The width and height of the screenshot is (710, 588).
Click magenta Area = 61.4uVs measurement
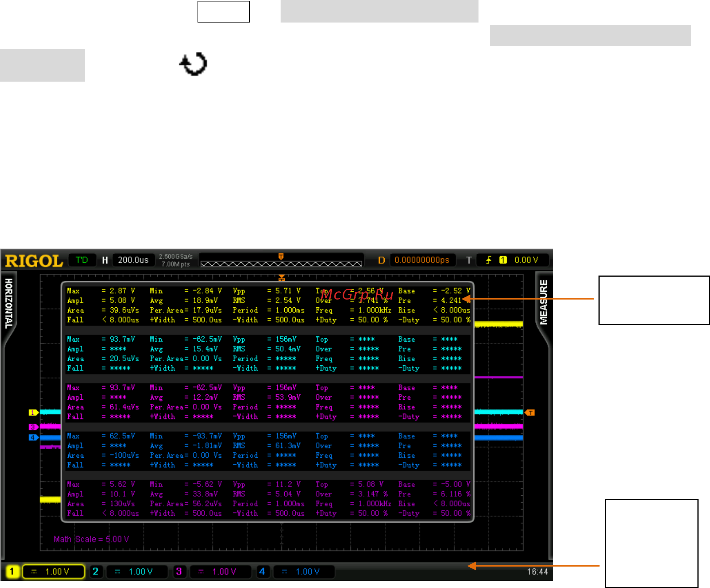click(x=103, y=407)
